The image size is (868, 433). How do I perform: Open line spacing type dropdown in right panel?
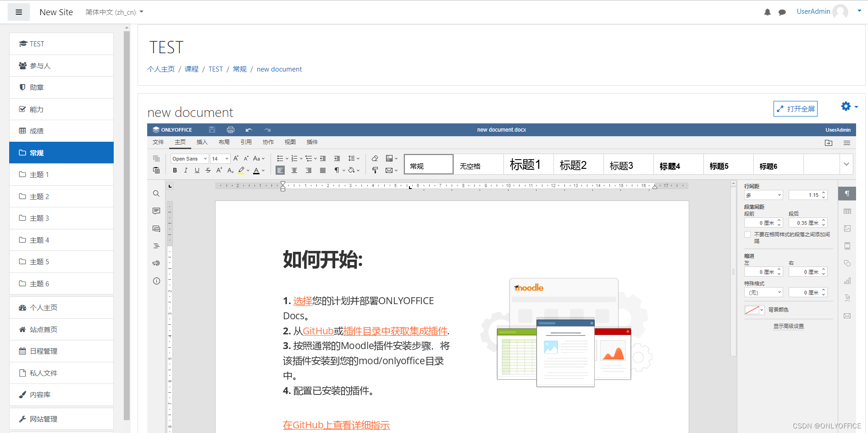tap(763, 195)
